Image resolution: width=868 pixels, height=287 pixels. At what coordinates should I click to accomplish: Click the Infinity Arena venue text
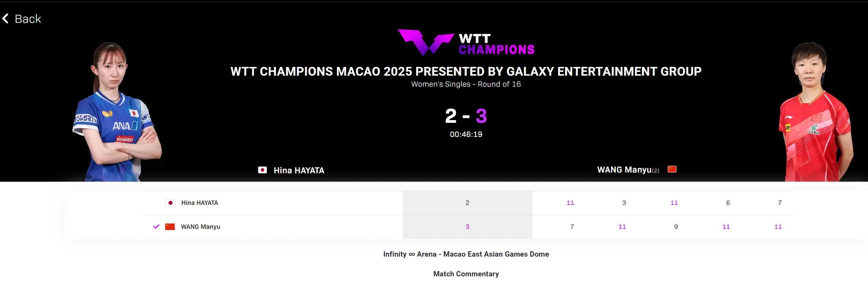[466, 254]
